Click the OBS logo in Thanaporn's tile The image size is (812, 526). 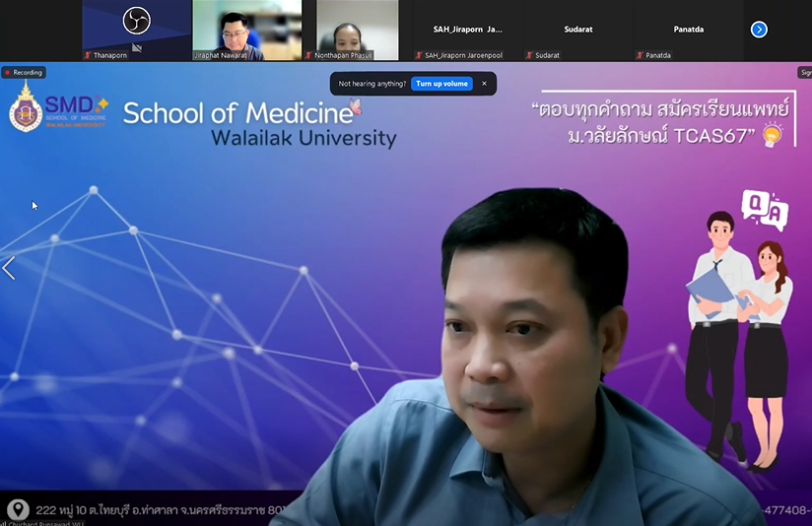click(x=137, y=21)
